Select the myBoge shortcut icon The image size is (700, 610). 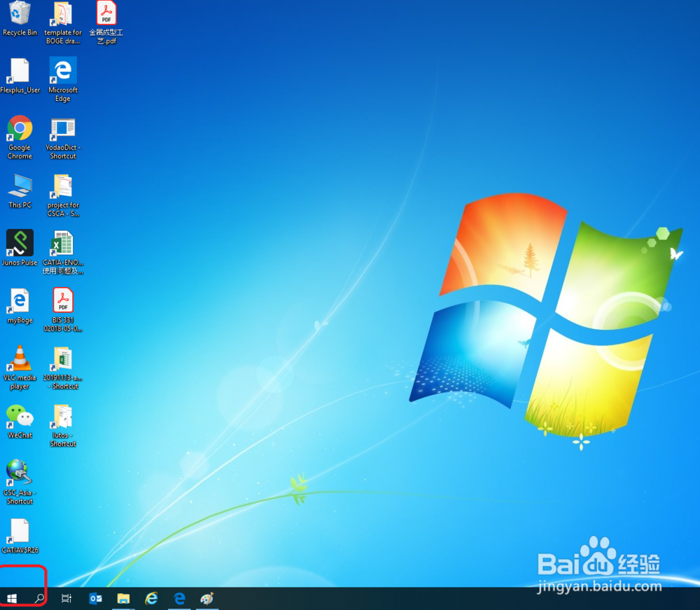click(19, 301)
